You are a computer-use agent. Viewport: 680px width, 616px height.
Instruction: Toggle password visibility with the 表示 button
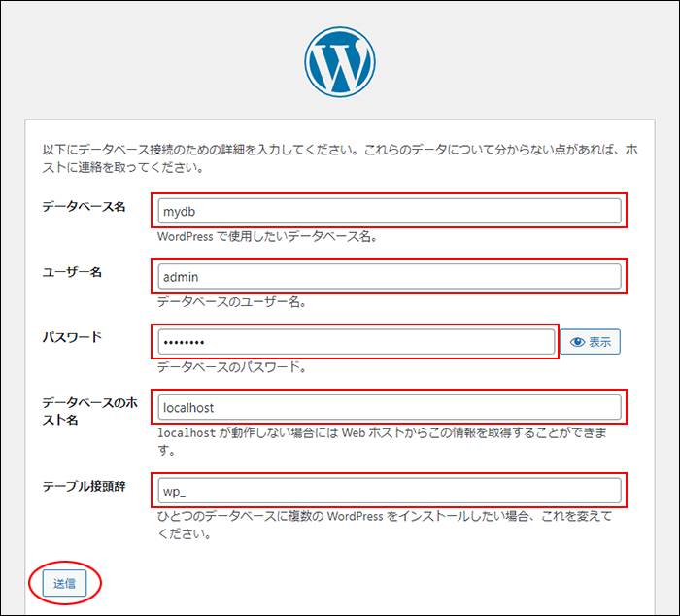(x=591, y=342)
